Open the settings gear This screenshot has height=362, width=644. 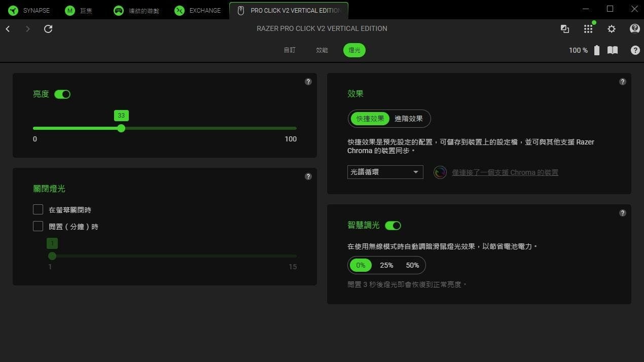tap(612, 29)
